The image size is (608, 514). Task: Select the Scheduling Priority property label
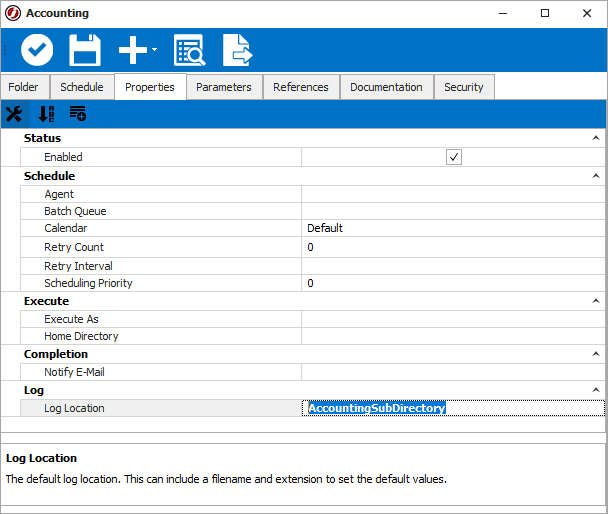pyautogui.click(x=88, y=283)
